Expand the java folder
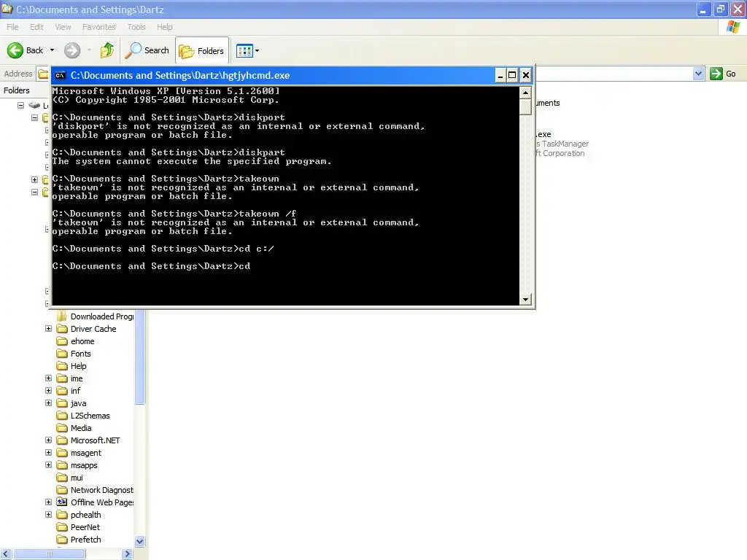747x560 pixels. point(49,402)
